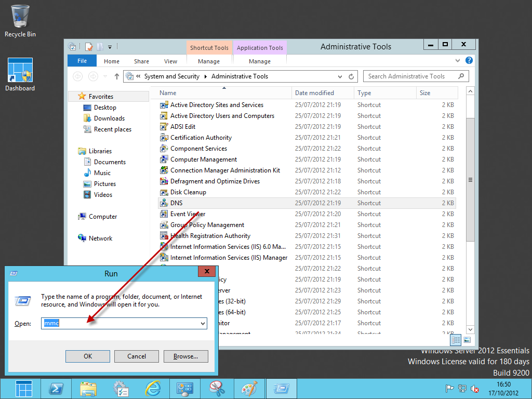The image size is (532, 399).
Task: Go up one folder level arrow
Action: tap(117, 76)
